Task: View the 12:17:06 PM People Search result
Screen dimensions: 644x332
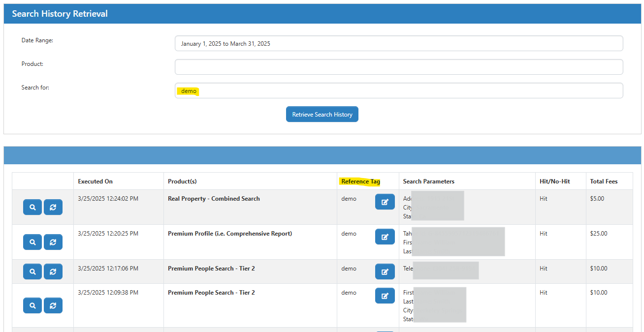Action: tap(32, 271)
